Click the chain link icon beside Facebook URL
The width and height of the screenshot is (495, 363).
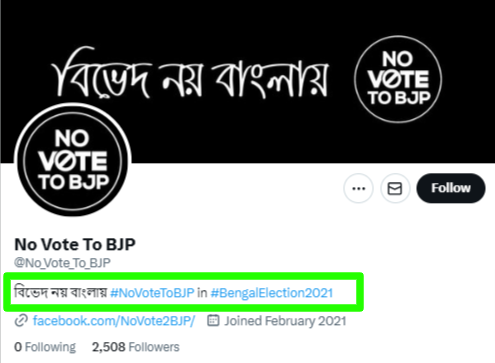(x=21, y=321)
